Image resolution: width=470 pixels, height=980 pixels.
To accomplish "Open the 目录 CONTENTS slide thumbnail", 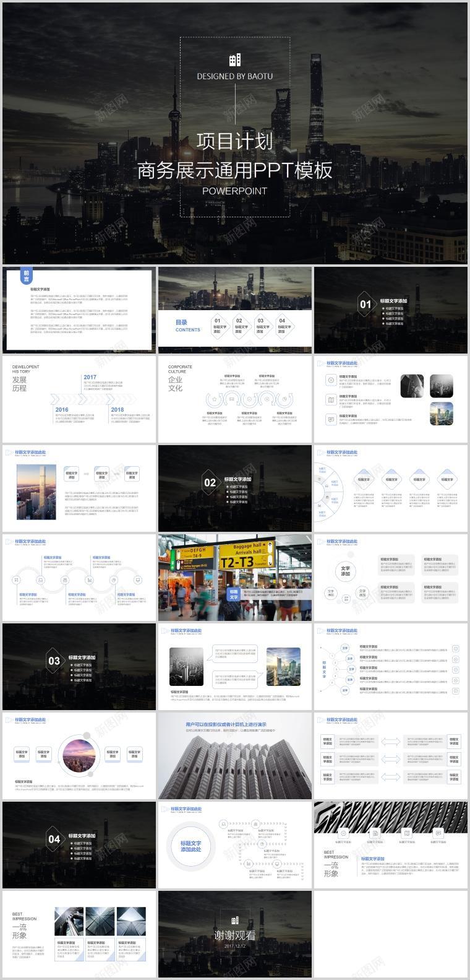I will point(235,310).
